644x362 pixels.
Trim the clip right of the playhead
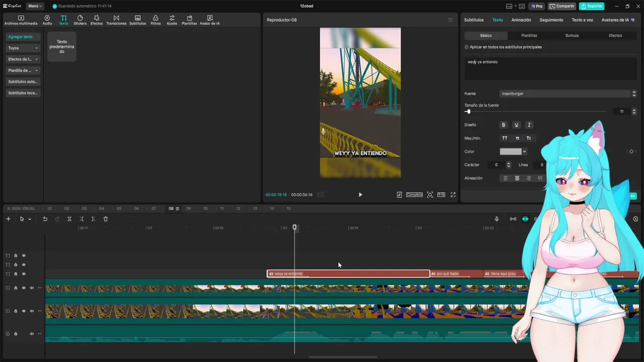[x=93, y=219]
